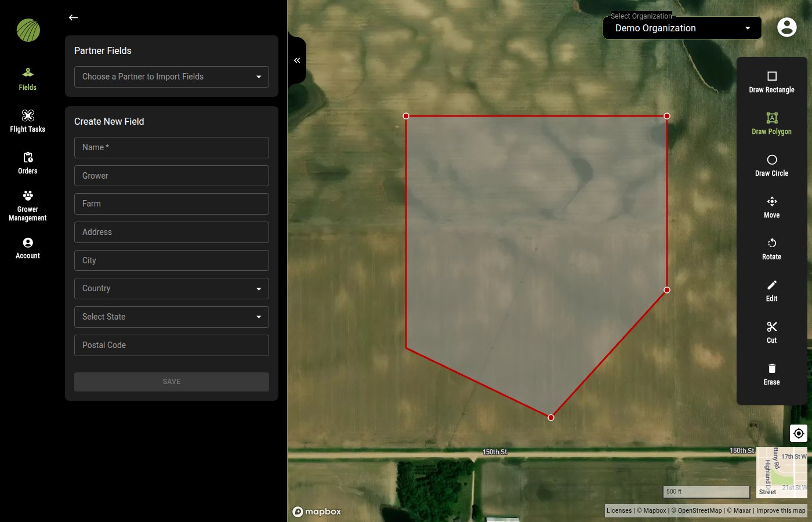
Task: Open the Orders page
Action: tap(27, 163)
